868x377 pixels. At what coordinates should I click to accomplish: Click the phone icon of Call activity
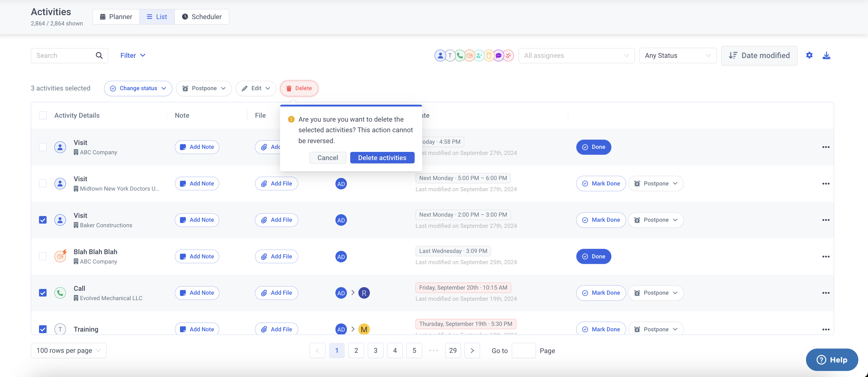point(60,293)
